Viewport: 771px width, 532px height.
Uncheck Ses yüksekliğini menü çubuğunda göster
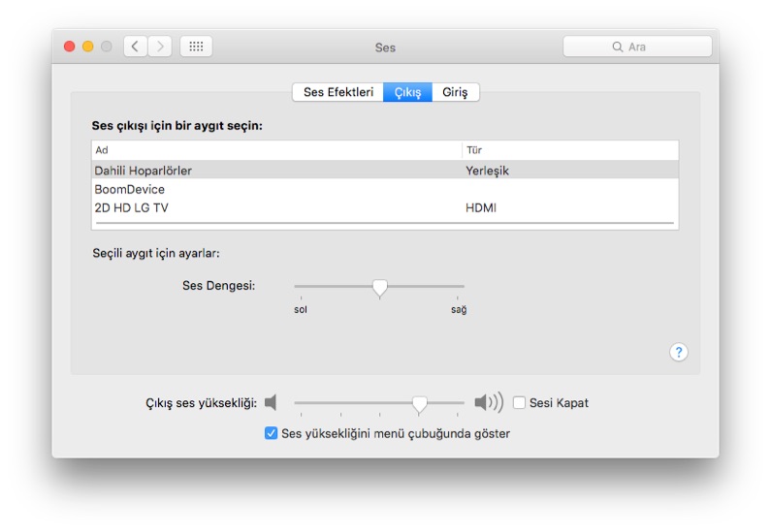272,433
